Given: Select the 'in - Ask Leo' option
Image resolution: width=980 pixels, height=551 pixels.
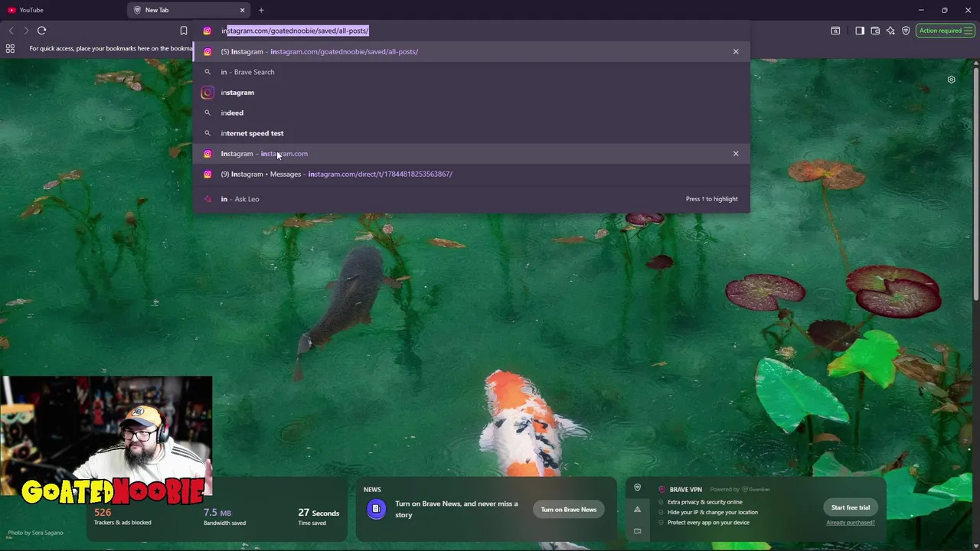Looking at the screenshot, I should [x=471, y=199].
